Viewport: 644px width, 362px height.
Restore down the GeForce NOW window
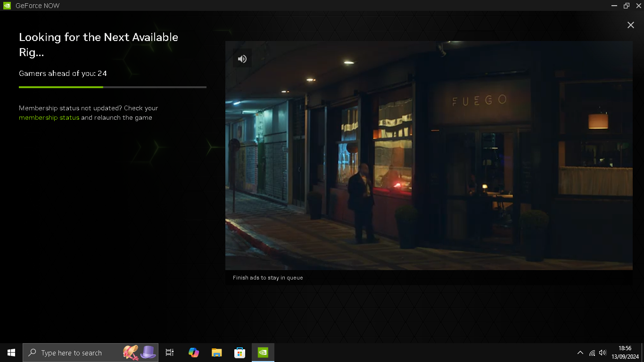pyautogui.click(x=627, y=6)
